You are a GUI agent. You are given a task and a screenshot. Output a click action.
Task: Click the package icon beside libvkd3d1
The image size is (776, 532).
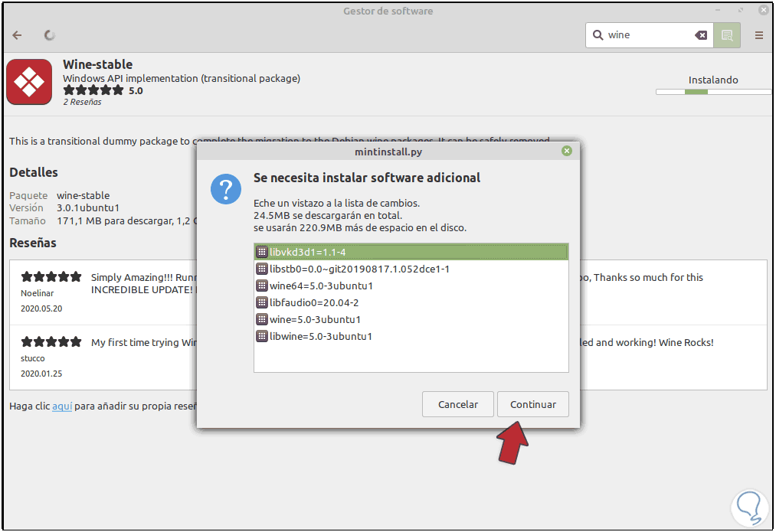tap(262, 252)
